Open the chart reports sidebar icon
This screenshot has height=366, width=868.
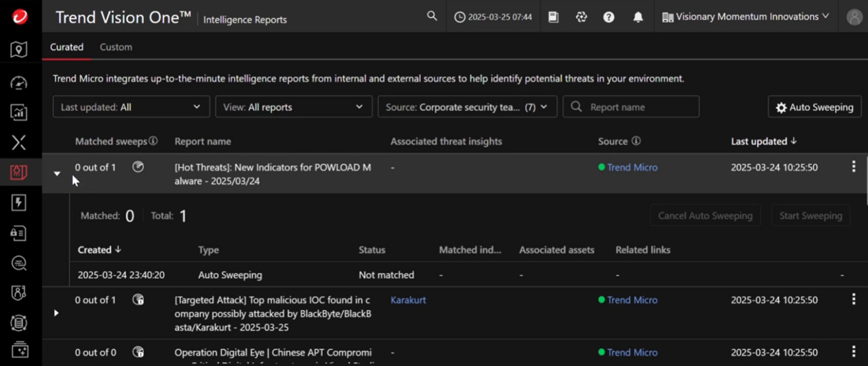click(x=19, y=112)
